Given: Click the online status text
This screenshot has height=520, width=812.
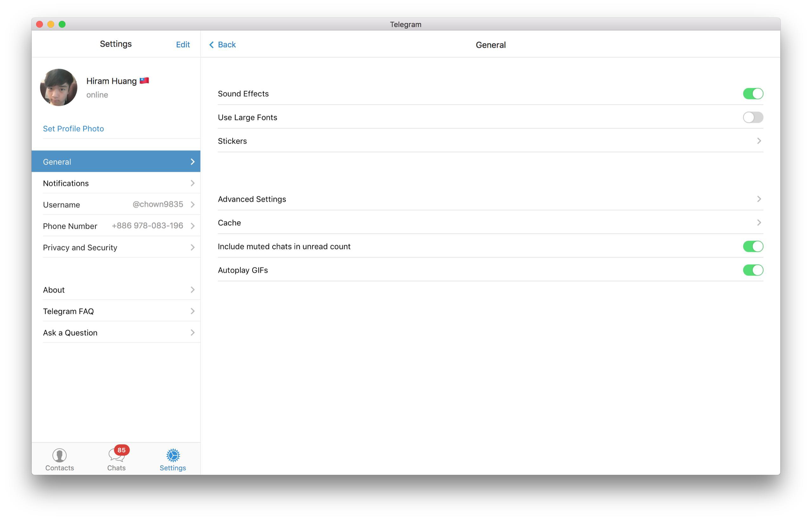Looking at the screenshot, I should [97, 95].
